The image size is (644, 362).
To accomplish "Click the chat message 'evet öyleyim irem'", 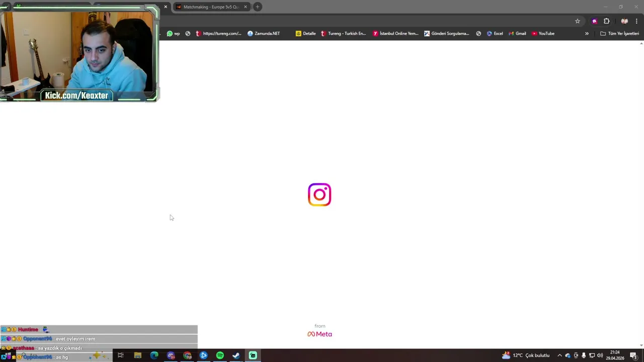I will pos(75,339).
